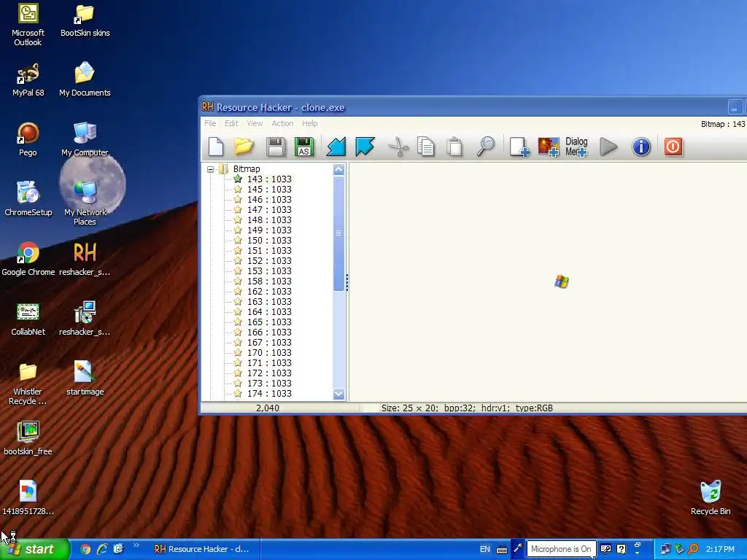
Task: Select resource 143 : 1033
Action: click(269, 179)
